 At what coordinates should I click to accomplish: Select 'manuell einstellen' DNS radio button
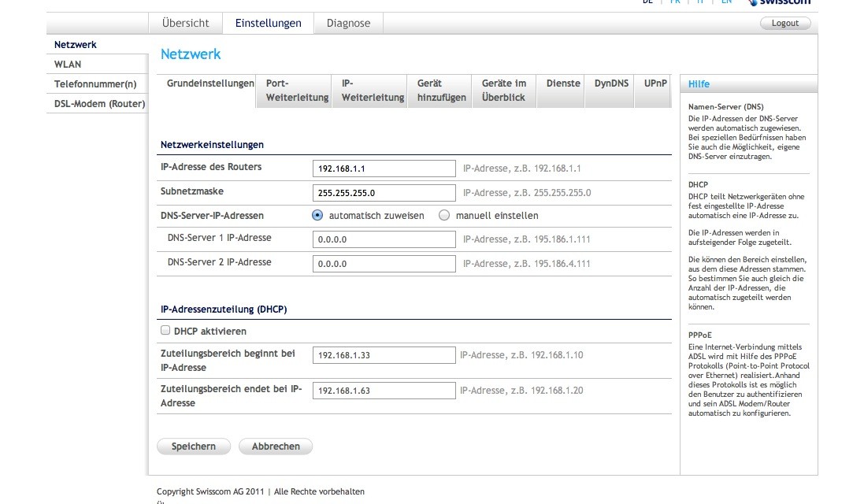(x=444, y=215)
